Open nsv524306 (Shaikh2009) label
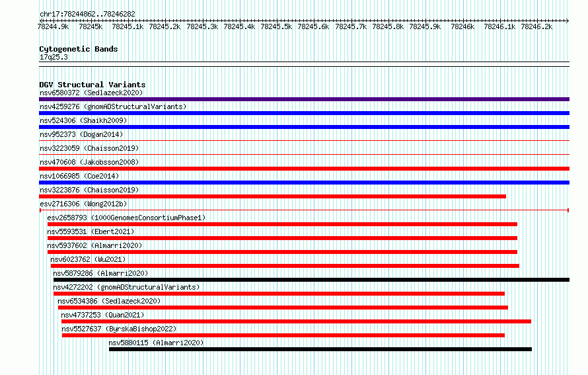588x375 pixels. pos(84,120)
